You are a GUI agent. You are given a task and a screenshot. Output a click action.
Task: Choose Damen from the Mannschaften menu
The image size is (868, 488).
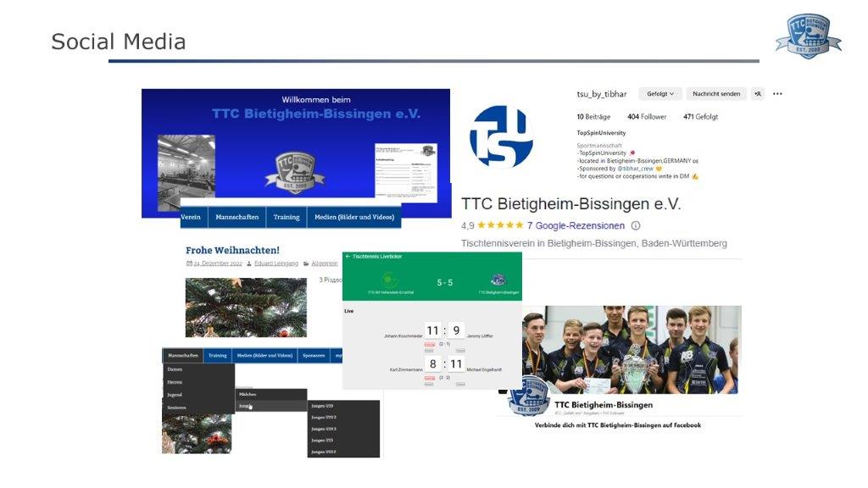pyautogui.click(x=175, y=369)
